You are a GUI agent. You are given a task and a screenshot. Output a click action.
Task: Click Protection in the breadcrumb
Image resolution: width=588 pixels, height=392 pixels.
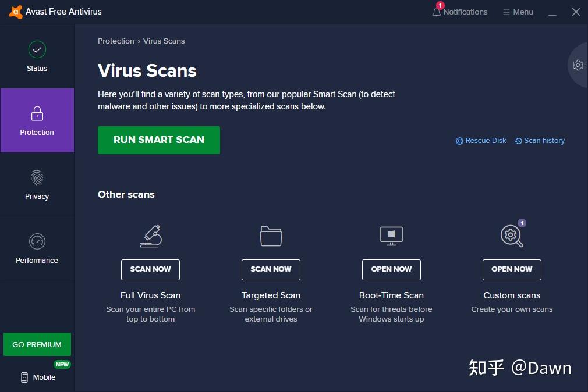point(116,41)
